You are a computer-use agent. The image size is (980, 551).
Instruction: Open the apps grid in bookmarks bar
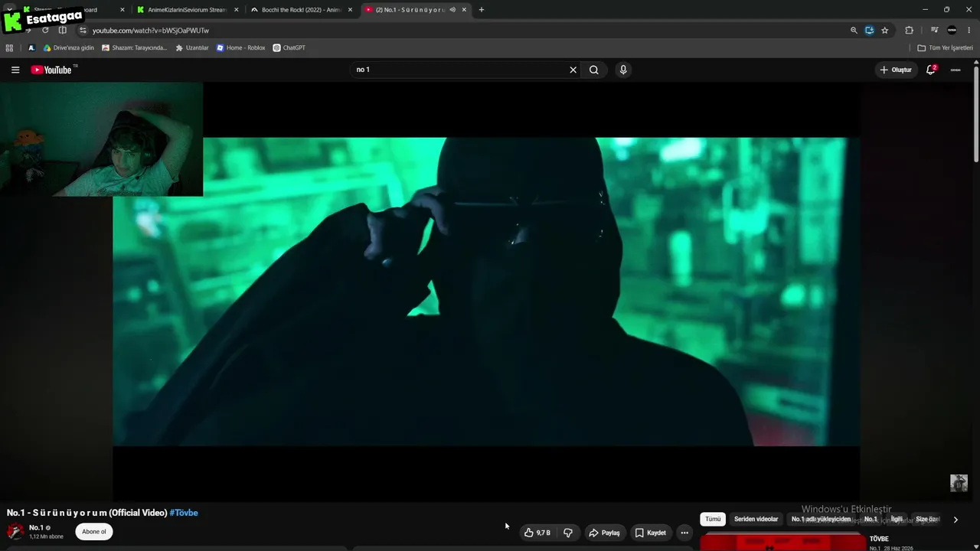coord(9,47)
